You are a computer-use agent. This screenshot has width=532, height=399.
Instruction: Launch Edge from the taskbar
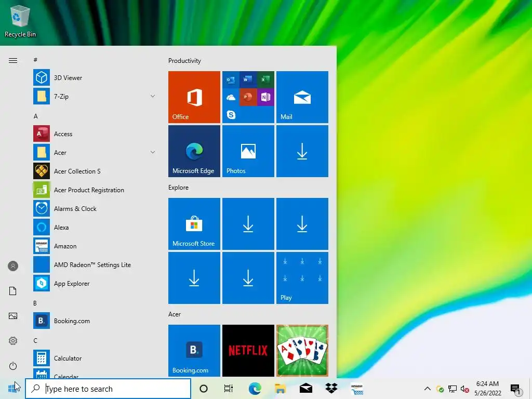click(255, 389)
